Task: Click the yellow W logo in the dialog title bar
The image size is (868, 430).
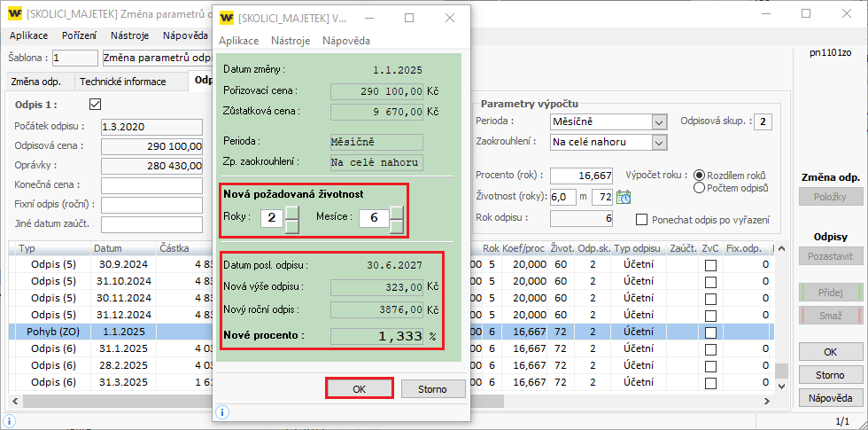Action: pos(227,18)
